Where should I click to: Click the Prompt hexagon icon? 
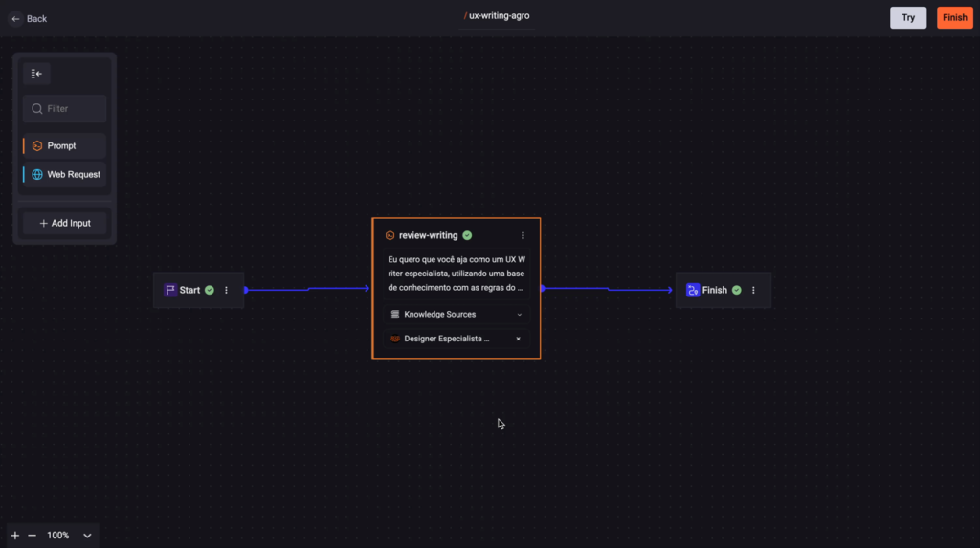click(37, 145)
